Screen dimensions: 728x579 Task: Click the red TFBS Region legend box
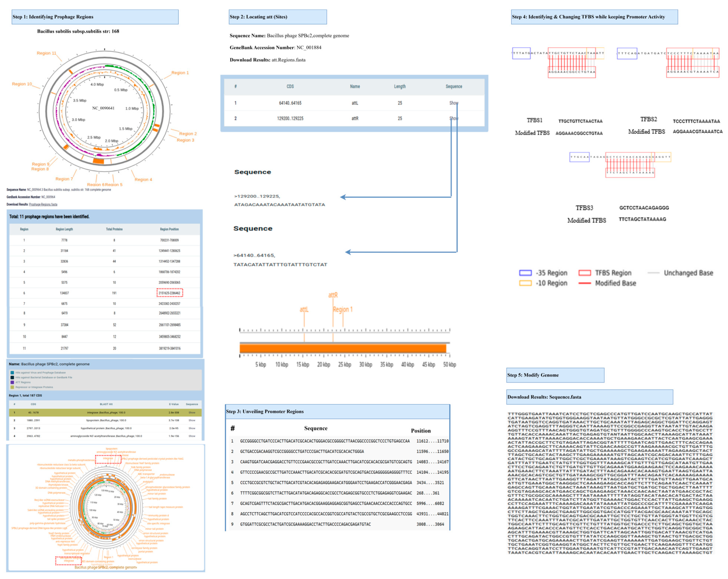[x=585, y=273]
